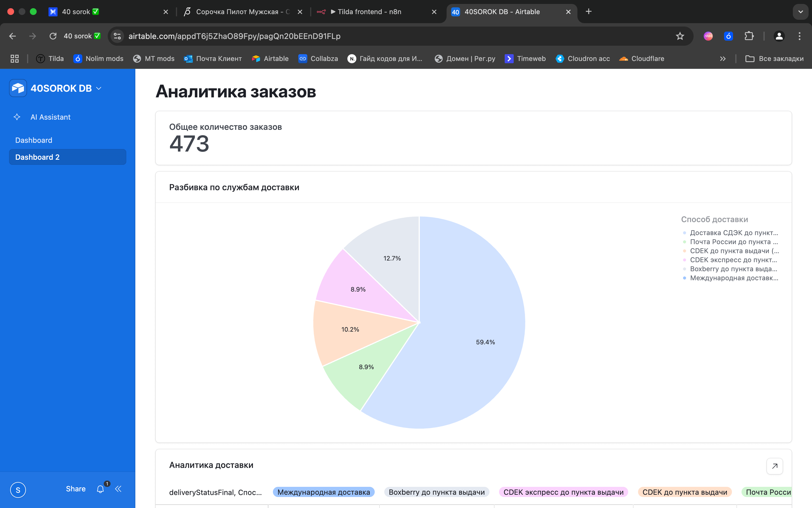The image size is (812, 508).
Task: Click the Airtable base logo icon
Action: click(18, 88)
